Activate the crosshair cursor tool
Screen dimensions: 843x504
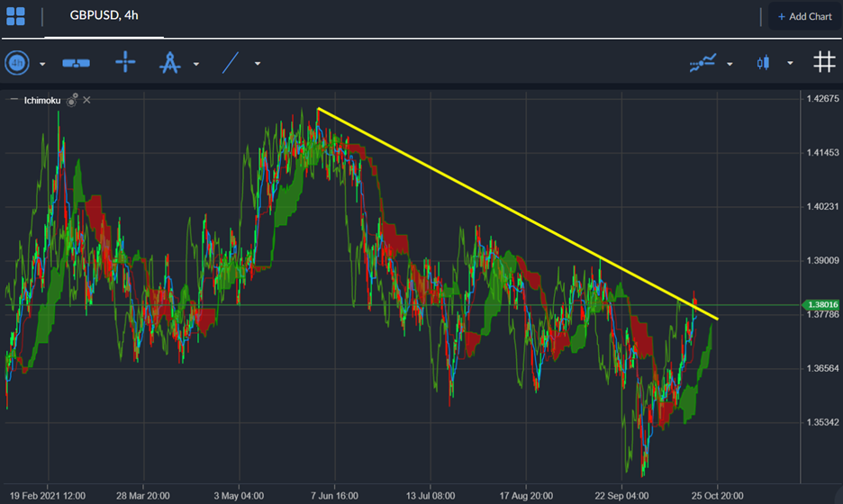click(x=125, y=62)
